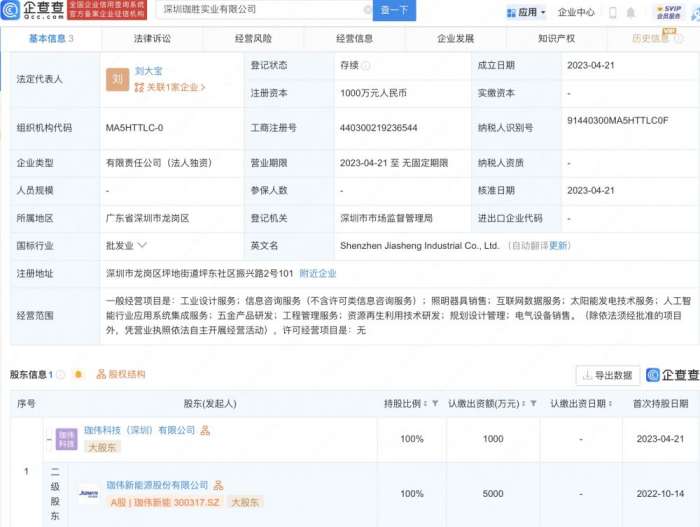Screen dimensions: 700x527
Task: Click taxpayer ID 91440300MA5HTTLC0F text
Action: (x=618, y=121)
